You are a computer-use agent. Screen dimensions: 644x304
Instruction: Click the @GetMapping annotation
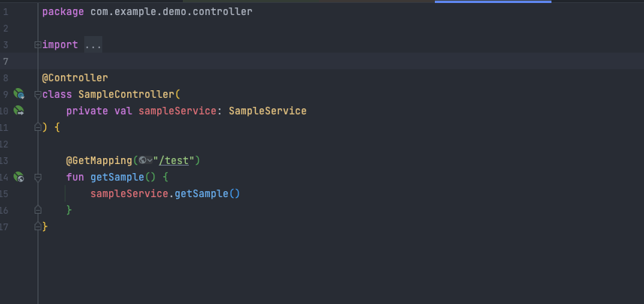click(x=99, y=160)
